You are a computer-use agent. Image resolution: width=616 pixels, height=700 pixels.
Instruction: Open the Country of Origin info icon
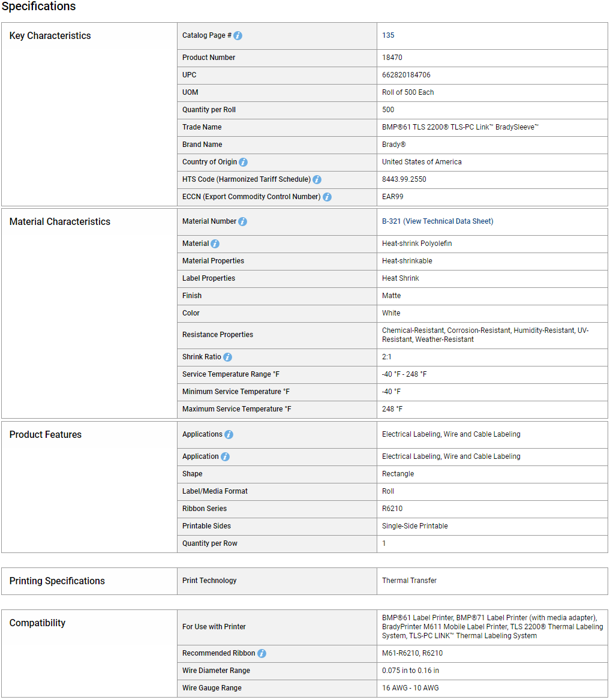[244, 162]
